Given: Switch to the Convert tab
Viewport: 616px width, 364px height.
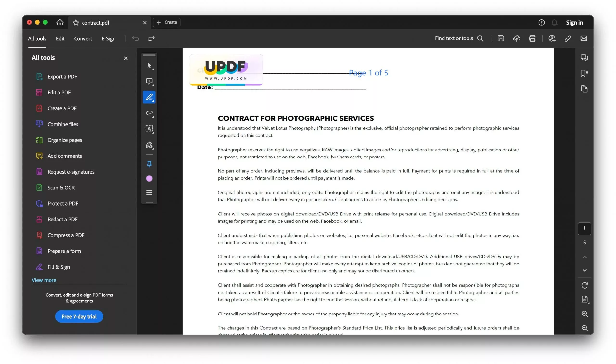Looking at the screenshot, I should click(x=83, y=38).
